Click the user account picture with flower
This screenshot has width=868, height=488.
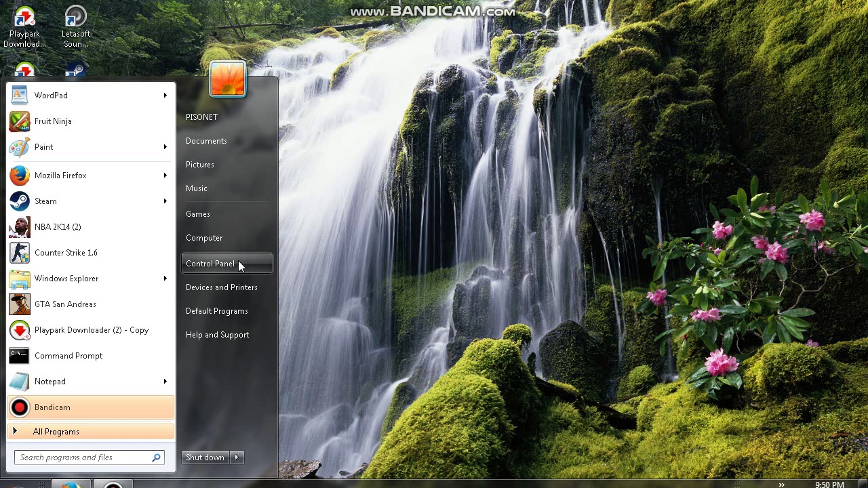tap(228, 79)
